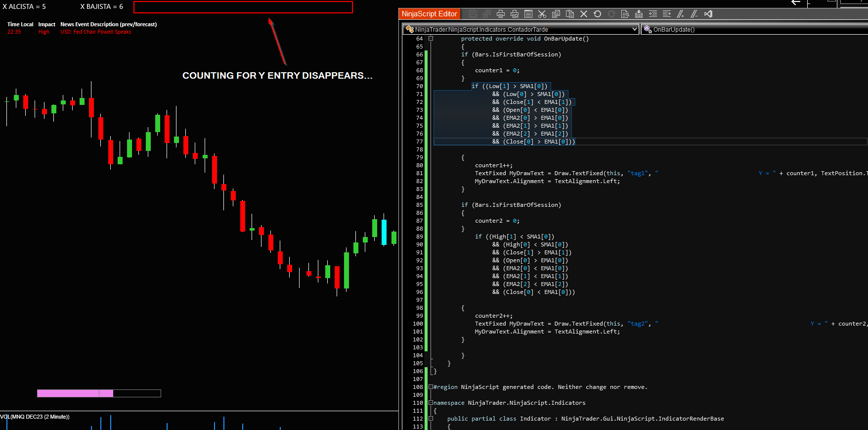
Task: Click the VOL(MNQ DEC23 (2 Minute)) panel label
Action: pyautogui.click(x=35, y=417)
